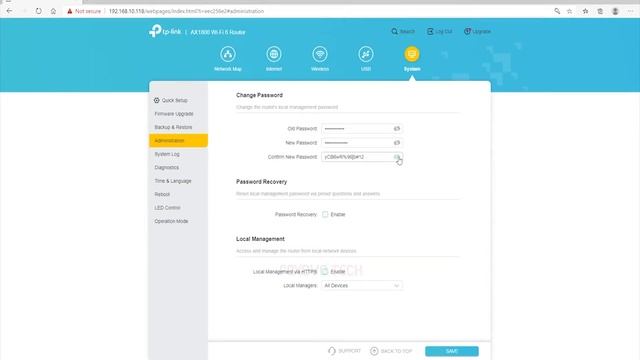Click the tp-link logo
This screenshot has width=640, height=360.
(165, 31)
